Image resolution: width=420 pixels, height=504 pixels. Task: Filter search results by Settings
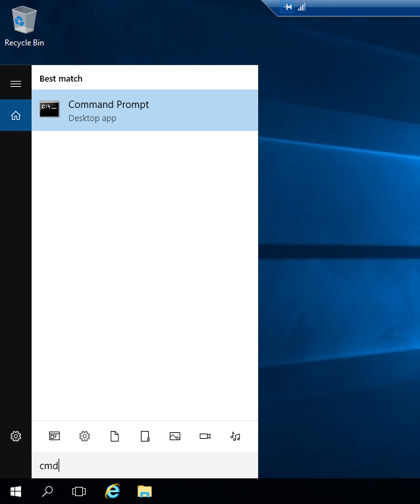(84, 436)
